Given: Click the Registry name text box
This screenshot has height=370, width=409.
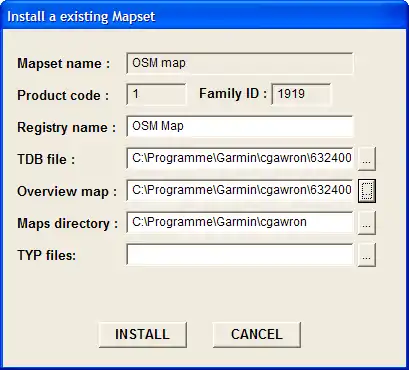Looking at the screenshot, I should [240, 126].
